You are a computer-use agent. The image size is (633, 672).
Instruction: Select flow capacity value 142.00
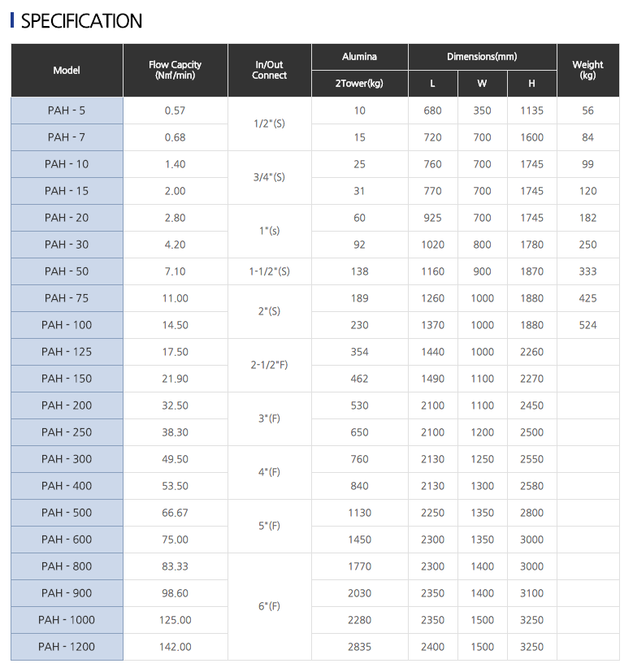[x=175, y=647]
